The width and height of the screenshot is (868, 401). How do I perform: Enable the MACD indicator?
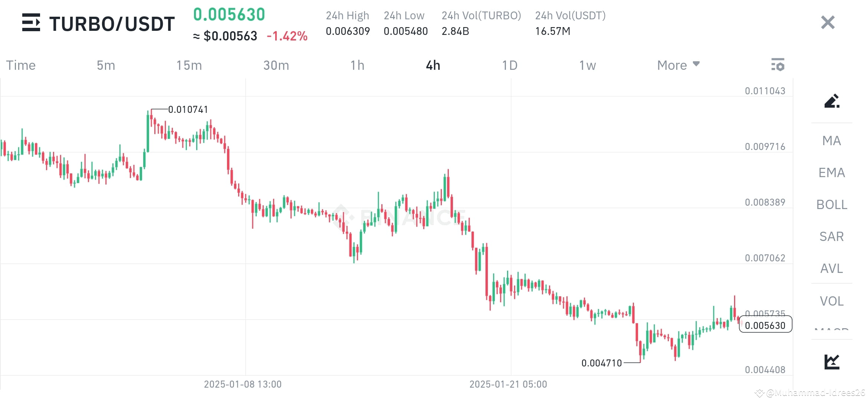831,330
